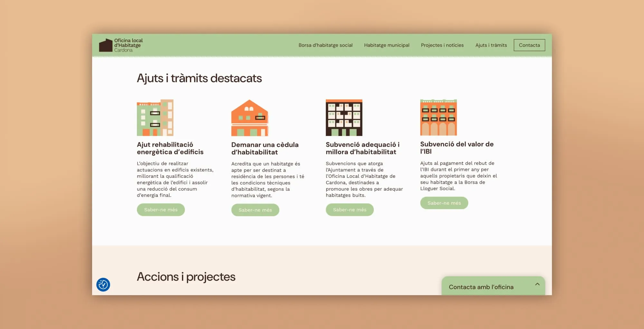644x329 pixels.
Task: Click description starting "Ajuts al pagament del rebut"
Action: click(x=459, y=176)
